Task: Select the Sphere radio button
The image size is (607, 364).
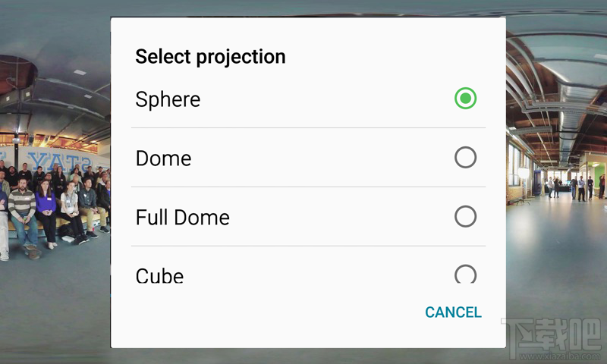Action: click(x=465, y=99)
